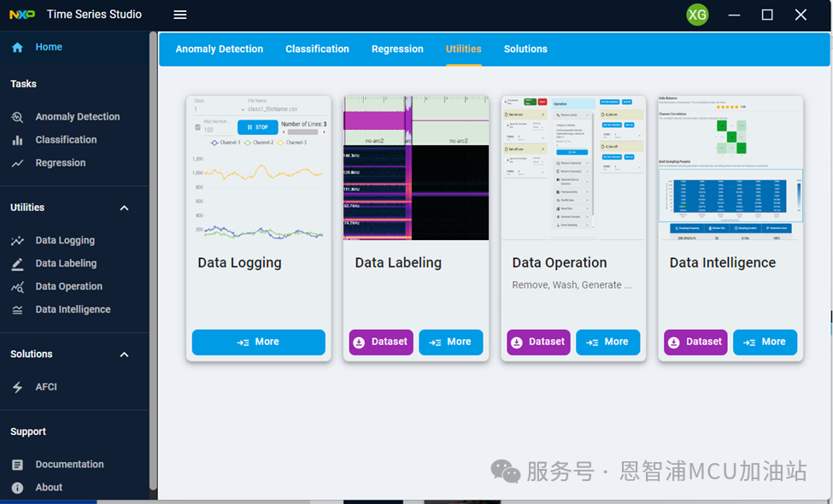Switch to the Classification tab
The width and height of the screenshot is (833, 504).
click(317, 49)
